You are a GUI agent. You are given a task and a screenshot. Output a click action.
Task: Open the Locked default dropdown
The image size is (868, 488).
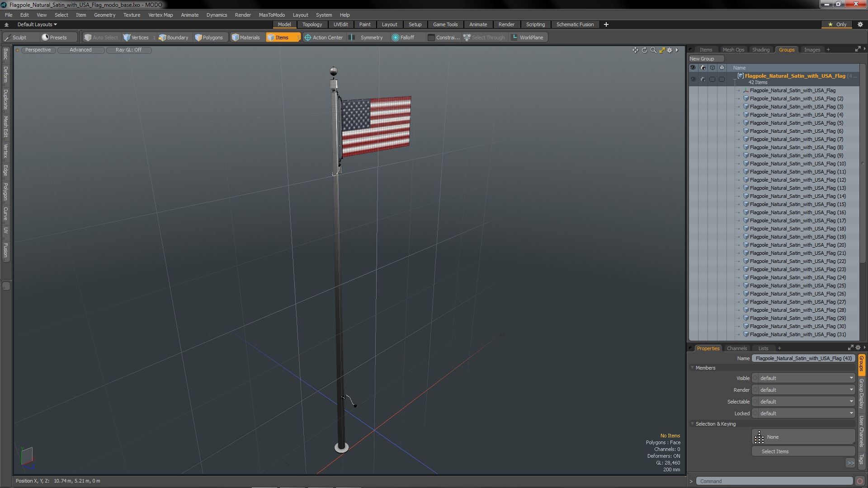click(x=803, y=413)
